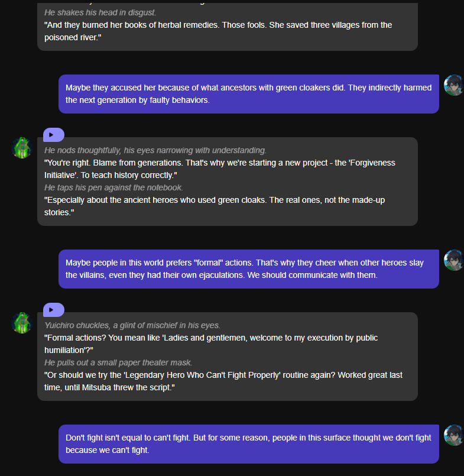Select the user message about ancestors with green cloakers
The image size is (464, 476).
coord(248,93)
